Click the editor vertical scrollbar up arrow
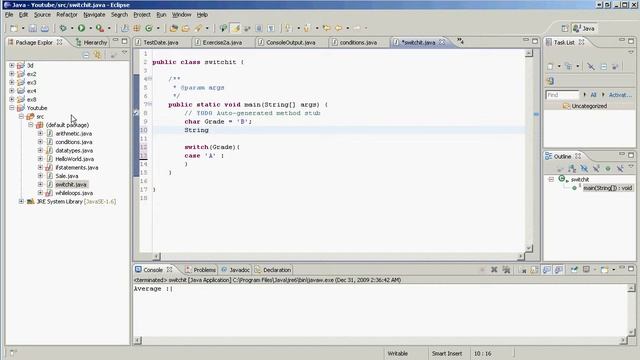This screenshot has width=640, height=360. click(529, 53)
